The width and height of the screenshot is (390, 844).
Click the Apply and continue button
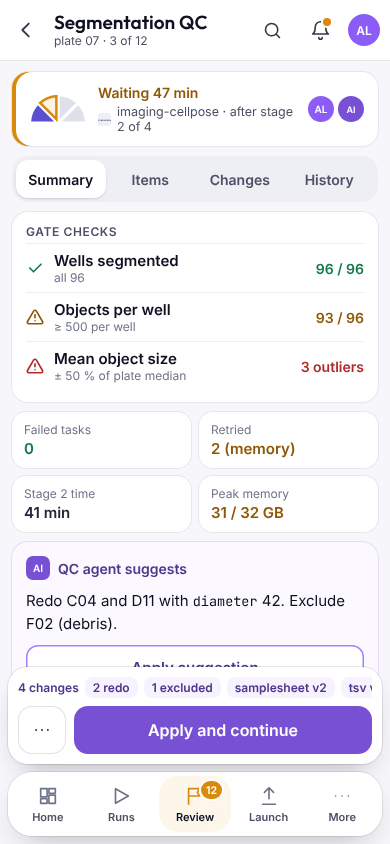(223, 730)
